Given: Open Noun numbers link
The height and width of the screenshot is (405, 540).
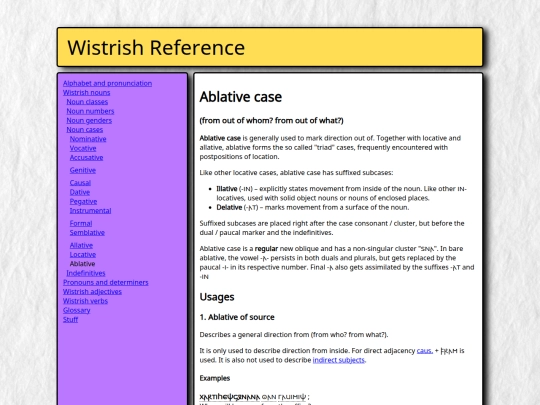Looking at the screenshot, I should 90,111.
